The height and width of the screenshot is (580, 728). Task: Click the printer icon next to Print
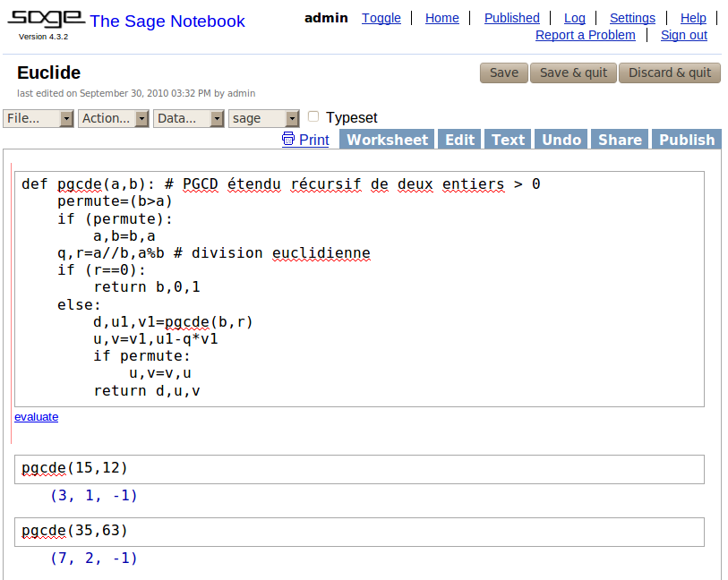click(x=288, y=139)
